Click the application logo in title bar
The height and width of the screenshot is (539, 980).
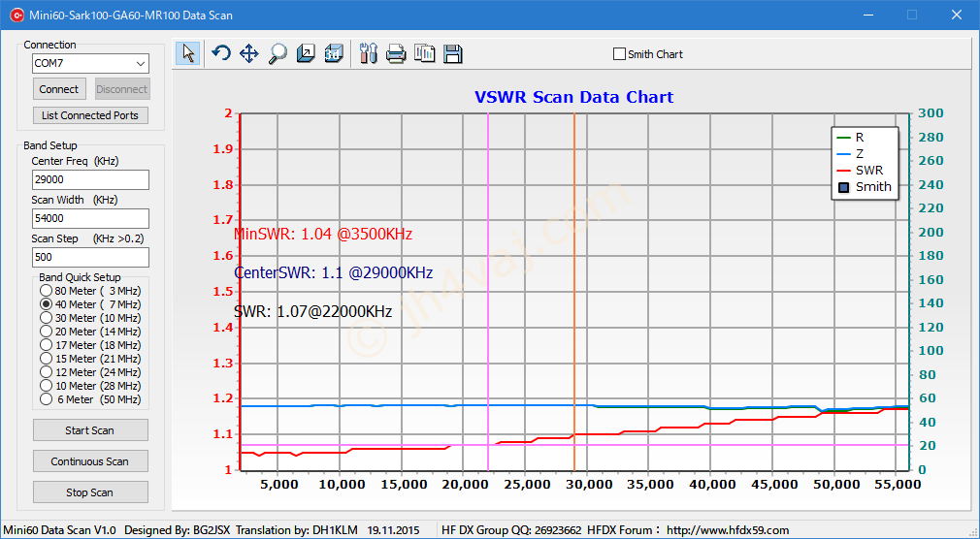tap(16, 15)
